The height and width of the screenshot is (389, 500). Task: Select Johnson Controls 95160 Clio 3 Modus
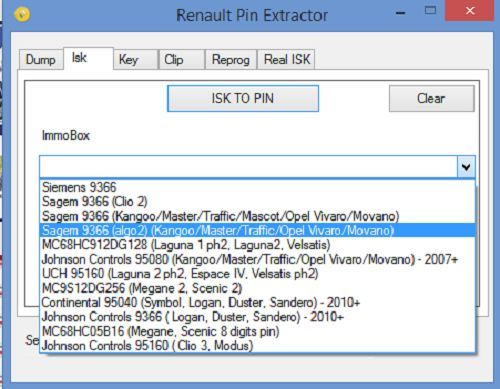point(257,346)
